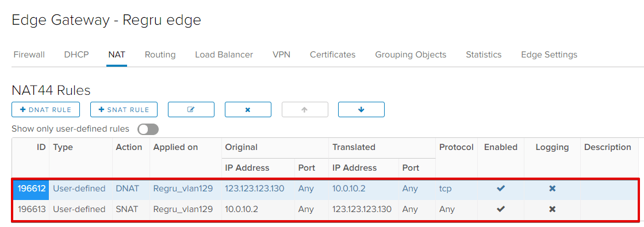This screenshot has height=227, width=644.
Task: Click the delete rule X icon button
Action: [248, 110]
